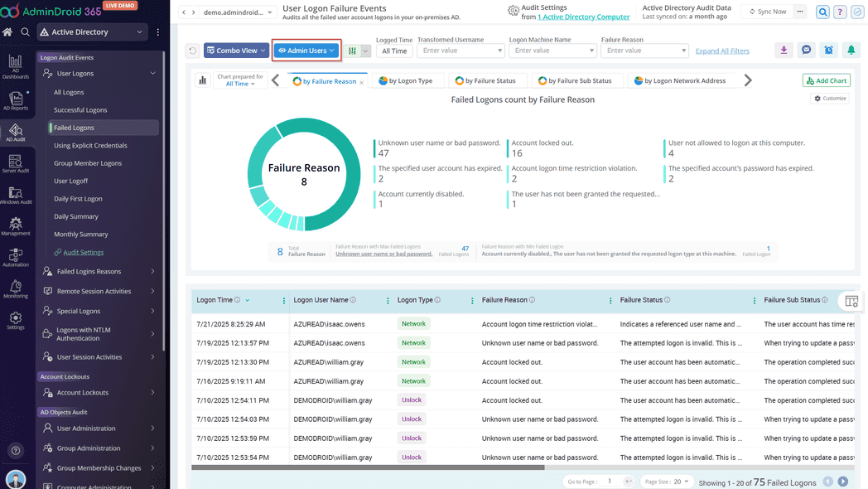The height and width of the screenshot is (489, 868).
Task: Click the help question mark in left rail
Action: coord(16,450)
